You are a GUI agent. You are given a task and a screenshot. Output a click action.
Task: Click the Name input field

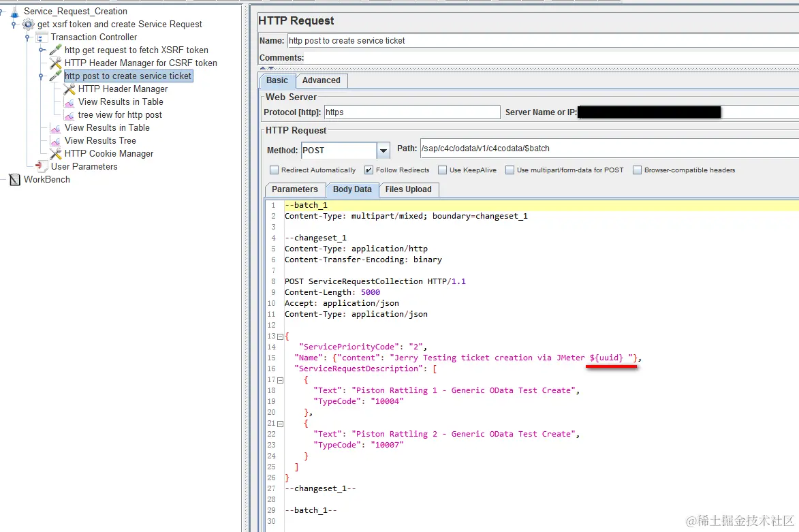(x=543, y=41)
